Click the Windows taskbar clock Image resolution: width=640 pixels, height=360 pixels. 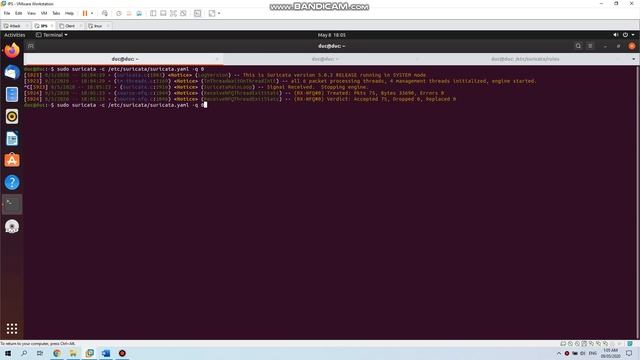coord(611,353)
